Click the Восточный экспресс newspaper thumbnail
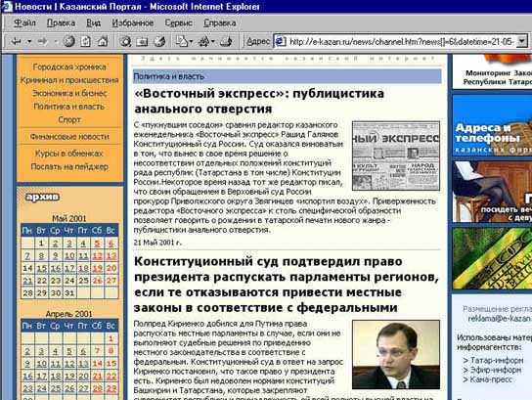This screenshot has width=532, height=400. click(396, 156)
